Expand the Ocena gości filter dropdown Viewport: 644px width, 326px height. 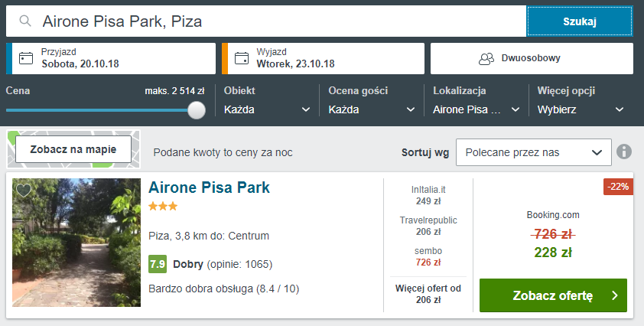[372, 109]
